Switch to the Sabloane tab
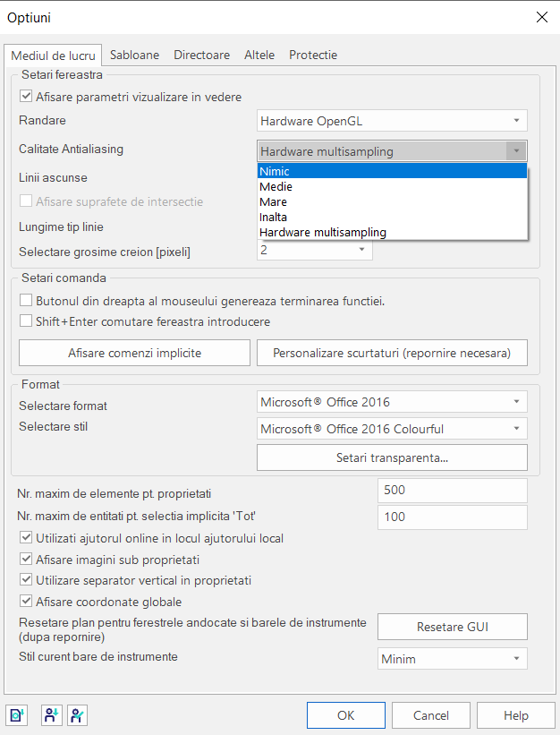The width and height of the screenshot is (560, 735). (134, 55)
